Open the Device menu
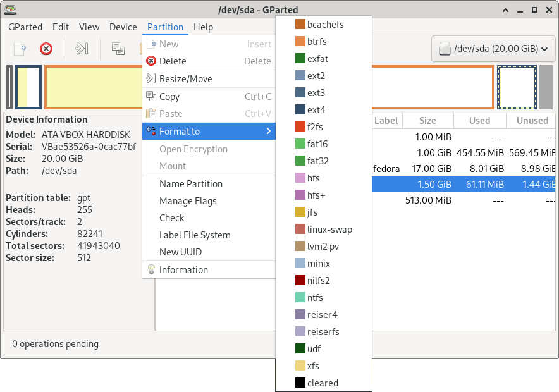Screen dimensions: 559x392 pyautogui.click(x=123, y=27)
